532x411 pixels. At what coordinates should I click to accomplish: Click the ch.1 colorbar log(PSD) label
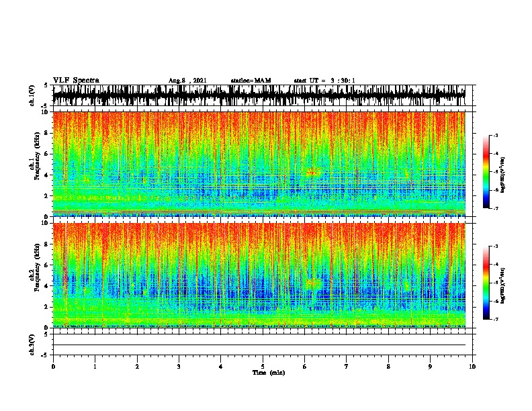pyautogui.click(x=502, y=175)
